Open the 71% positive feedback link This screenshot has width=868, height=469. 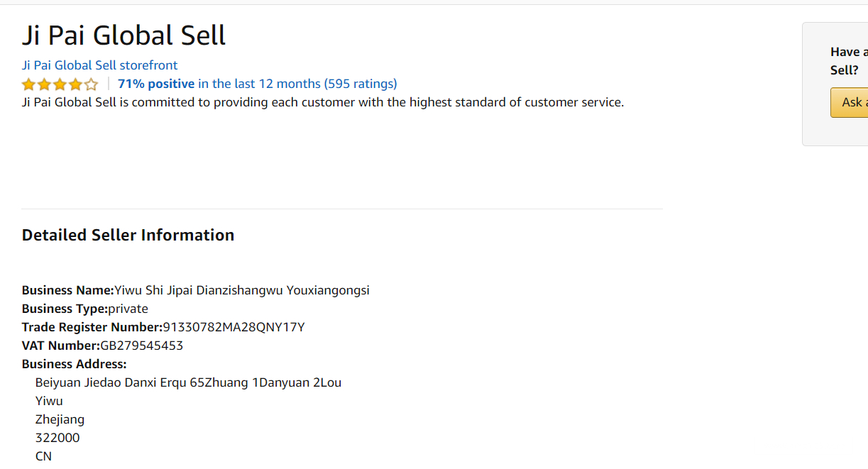tap(156, 84)
